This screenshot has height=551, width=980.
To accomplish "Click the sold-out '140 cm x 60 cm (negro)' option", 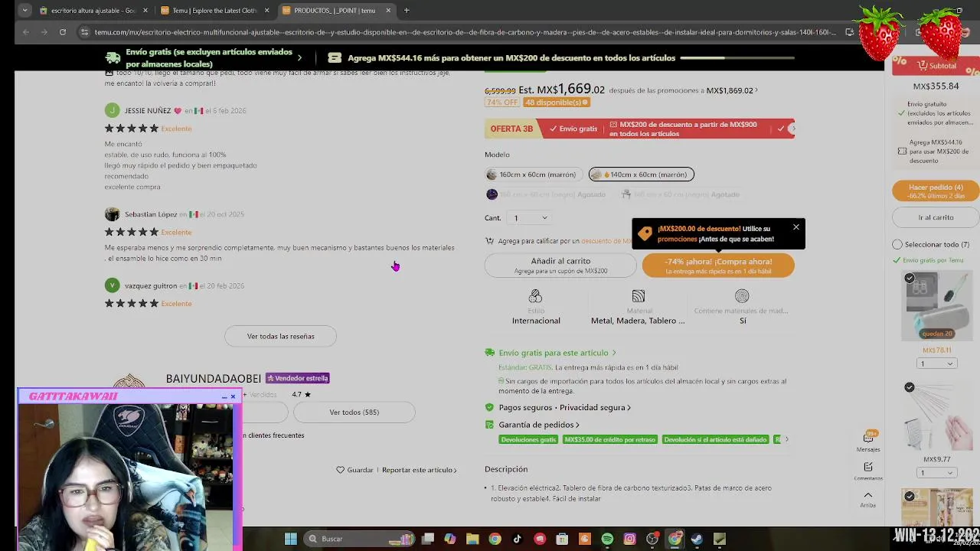I will [681, 194].
